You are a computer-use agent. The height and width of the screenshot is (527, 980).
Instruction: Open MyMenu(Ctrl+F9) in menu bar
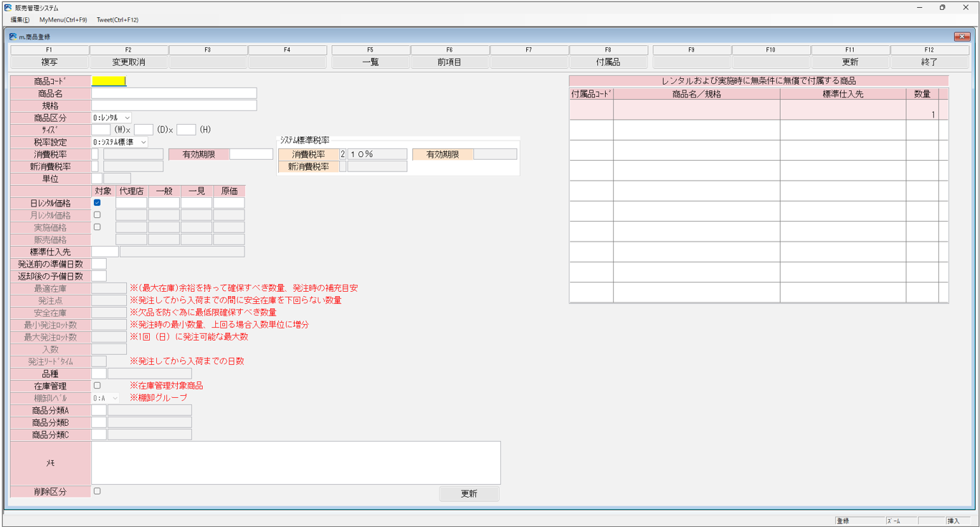coord(63,20)
